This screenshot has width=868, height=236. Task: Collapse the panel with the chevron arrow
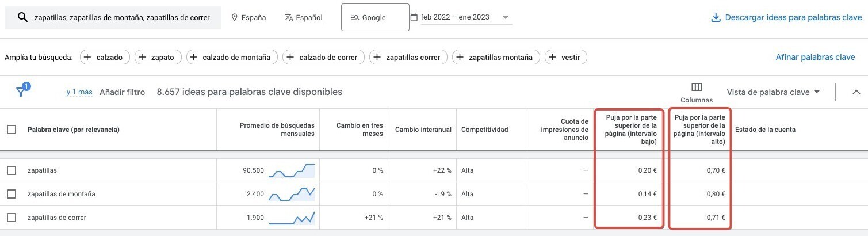point(856,92)
